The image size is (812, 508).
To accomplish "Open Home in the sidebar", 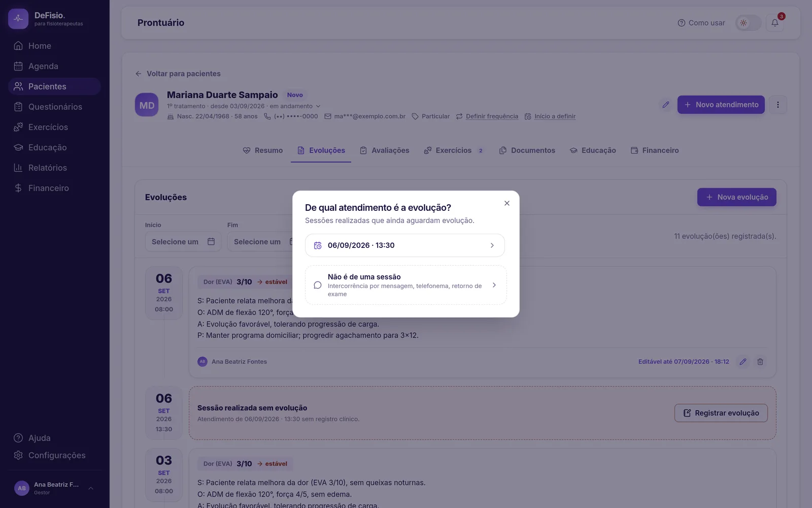I will point(55,46).
